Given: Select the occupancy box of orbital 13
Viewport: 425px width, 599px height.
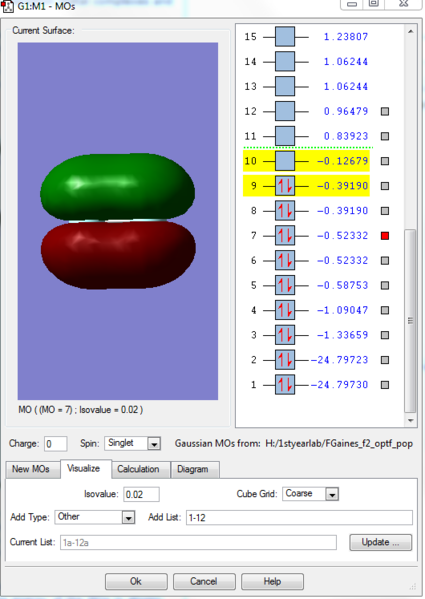Looking at the screenshot, I should tap(285, 86).
